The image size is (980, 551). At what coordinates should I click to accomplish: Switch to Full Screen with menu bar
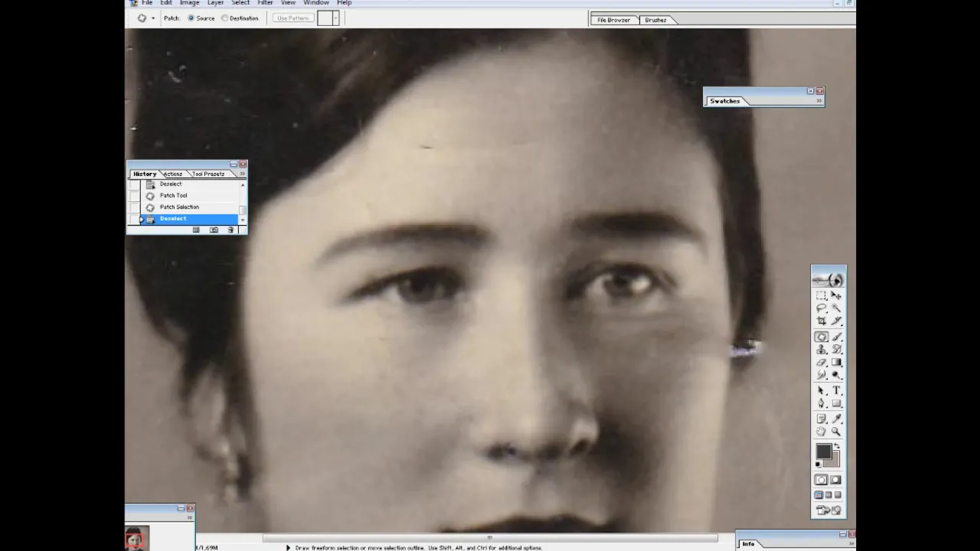click(x=828, y=494)
